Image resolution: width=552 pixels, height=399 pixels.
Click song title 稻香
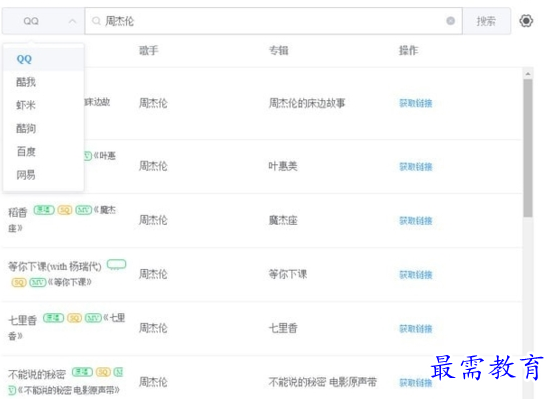pos(18,213)
